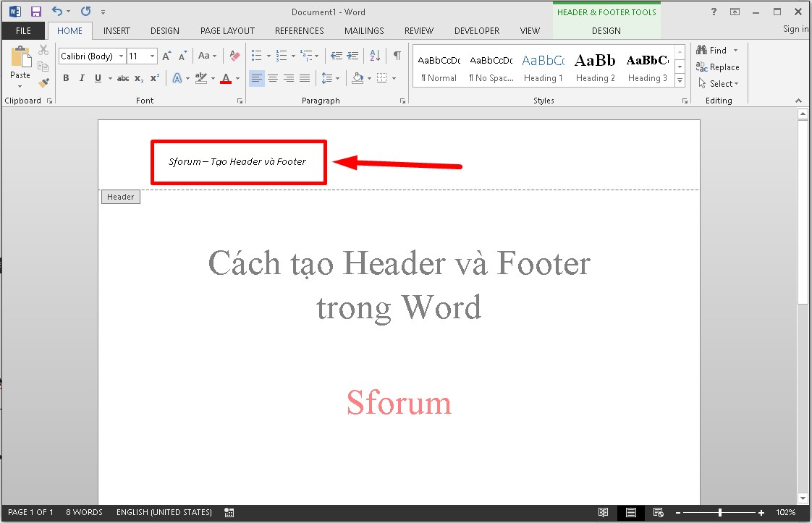Image resolution: width=812 pixels, height=523 pixels.
Task: Toggle show/hide paragraph marks
Action: pyautogui.click(x=397, y=56)
